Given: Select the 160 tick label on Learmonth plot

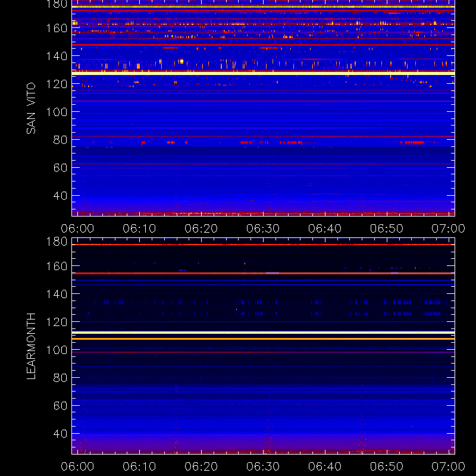Looking at the screenshot, I should [x=57, y=266].
